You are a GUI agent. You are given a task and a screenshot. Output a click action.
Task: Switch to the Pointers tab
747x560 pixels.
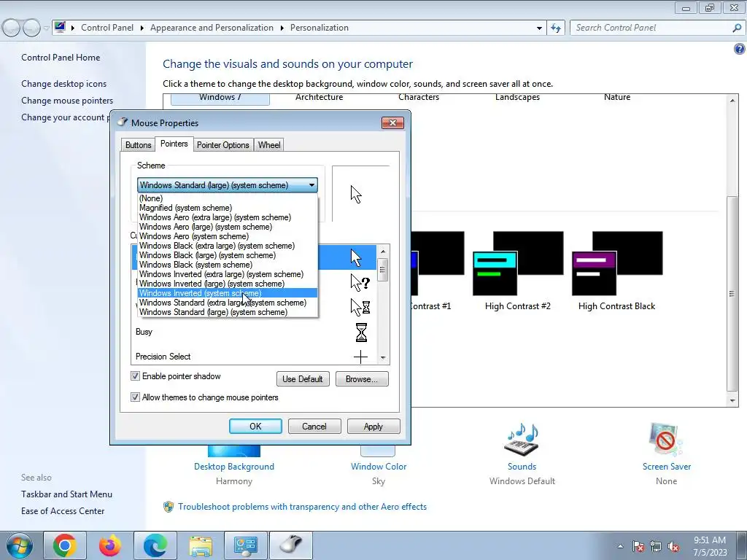pyautogui.click(x=174, y=144)
